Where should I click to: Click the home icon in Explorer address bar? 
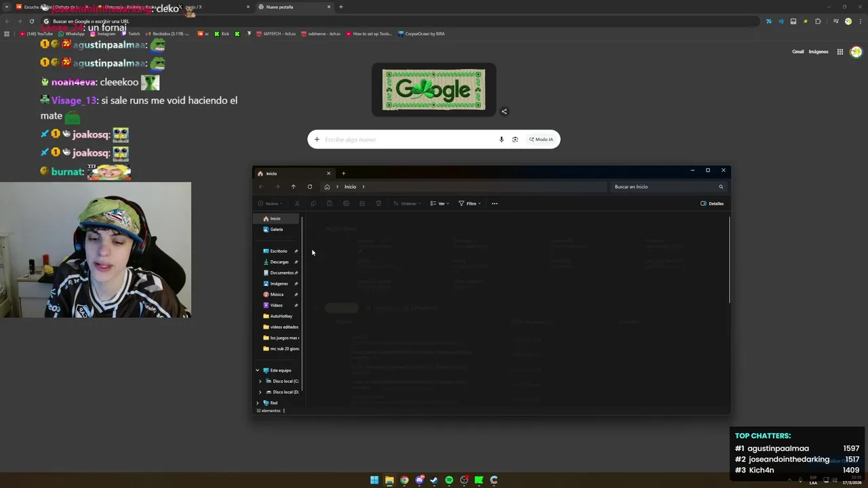(327, 186)
